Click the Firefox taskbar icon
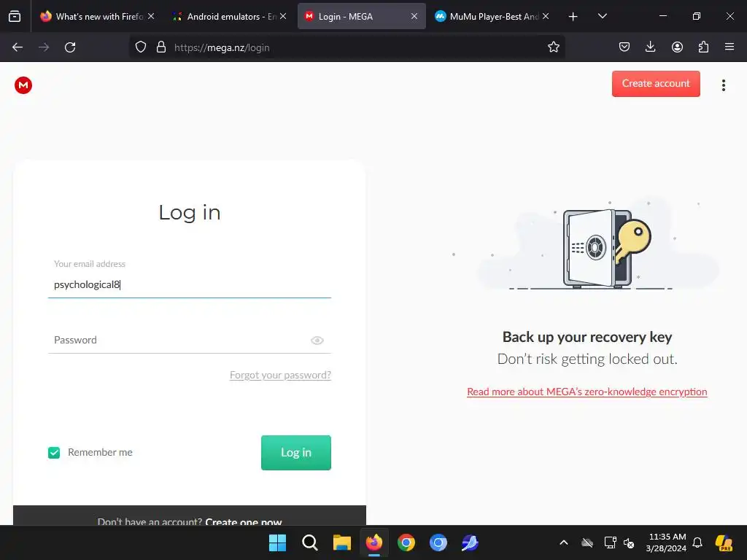This screenshot has height=560, width=747. (374, 542)
